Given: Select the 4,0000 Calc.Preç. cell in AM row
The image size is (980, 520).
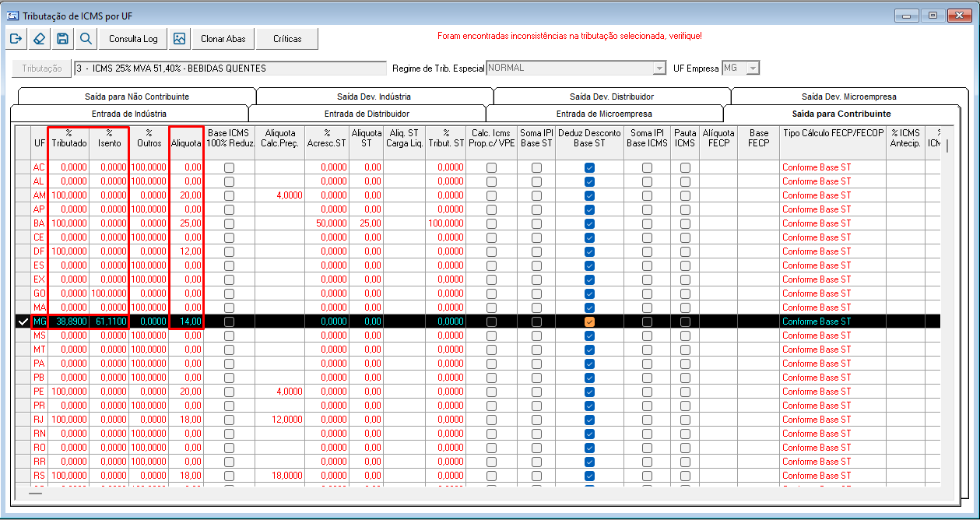Looking at the screenshot, I should click(280, 195).
